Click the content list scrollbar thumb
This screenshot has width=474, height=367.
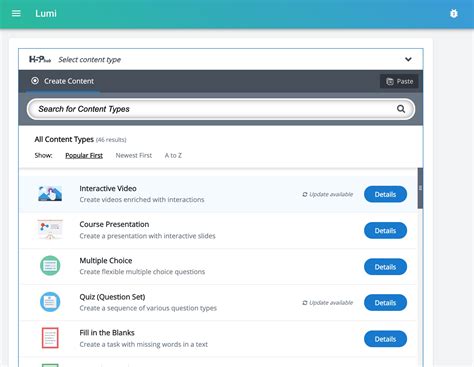point(420,188)
